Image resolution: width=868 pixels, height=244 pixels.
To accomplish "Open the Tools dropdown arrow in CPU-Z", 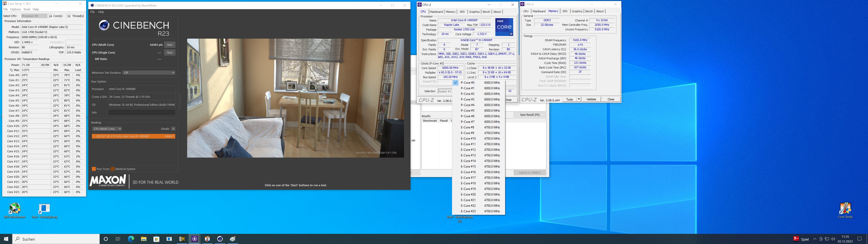I will [579, 99].
